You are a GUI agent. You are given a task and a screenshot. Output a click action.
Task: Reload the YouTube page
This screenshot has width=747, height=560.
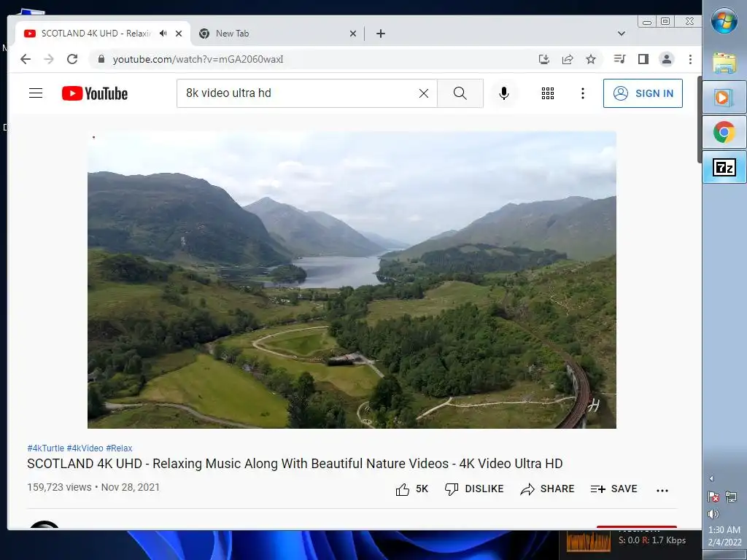coord(72,59)
